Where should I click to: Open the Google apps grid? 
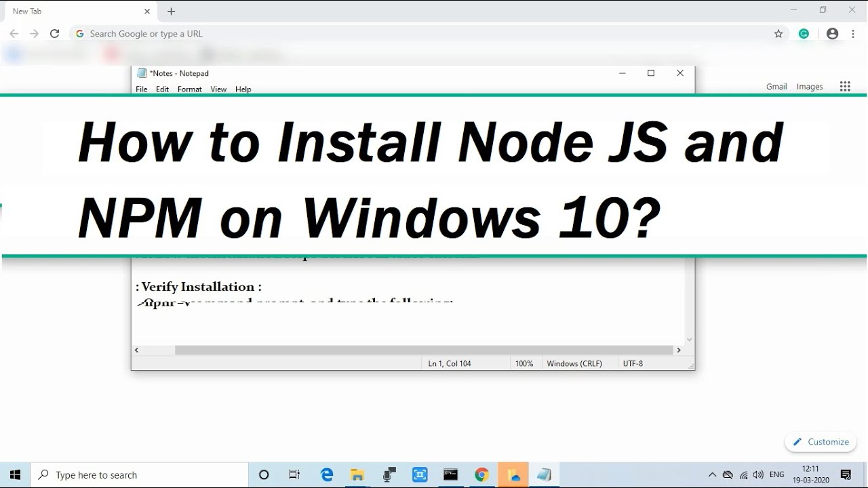[845, 86]
